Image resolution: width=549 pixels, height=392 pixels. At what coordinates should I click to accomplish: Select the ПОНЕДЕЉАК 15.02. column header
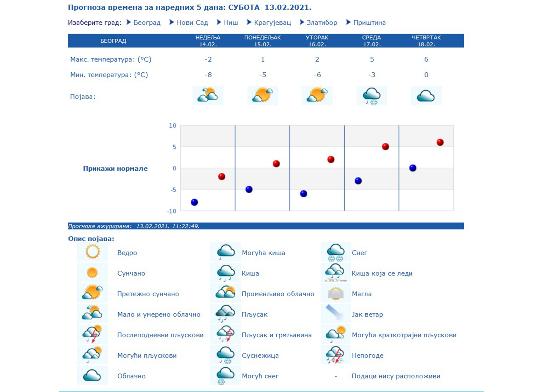[262, 41]
